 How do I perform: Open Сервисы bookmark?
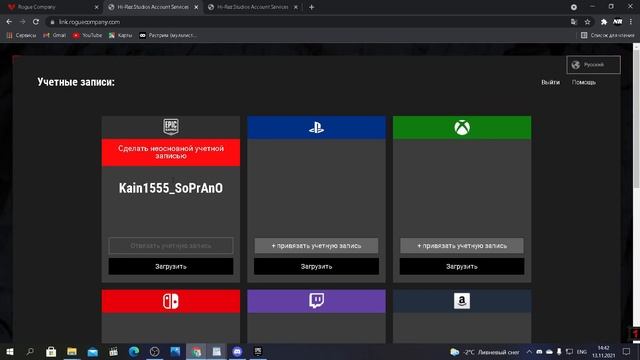point(21,36)
